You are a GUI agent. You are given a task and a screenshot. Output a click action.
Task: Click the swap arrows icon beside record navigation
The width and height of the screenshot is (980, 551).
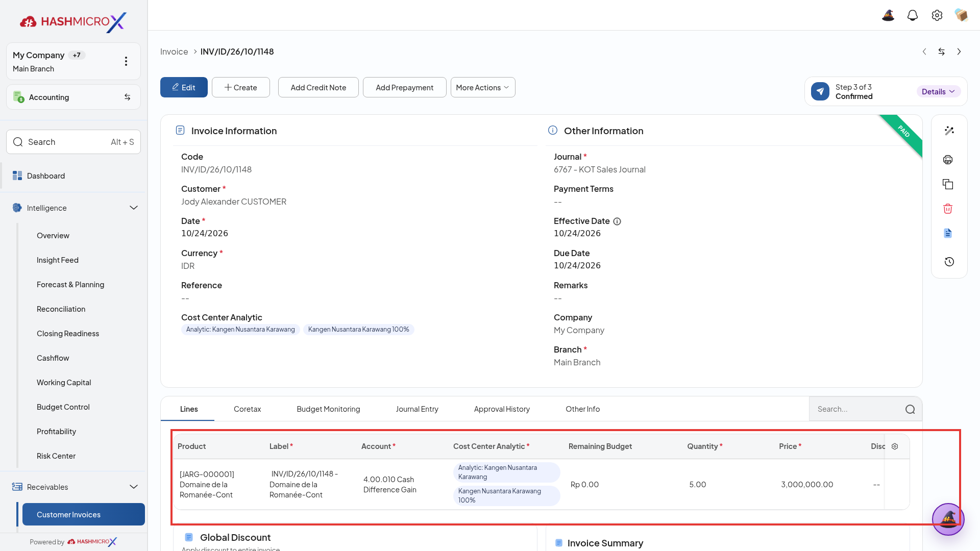pos(942,52)
